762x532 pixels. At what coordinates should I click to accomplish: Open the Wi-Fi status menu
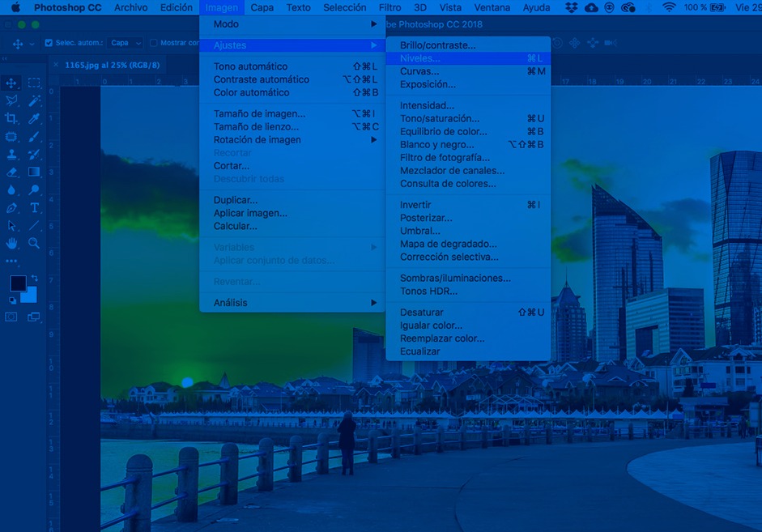tap(669, 7)
